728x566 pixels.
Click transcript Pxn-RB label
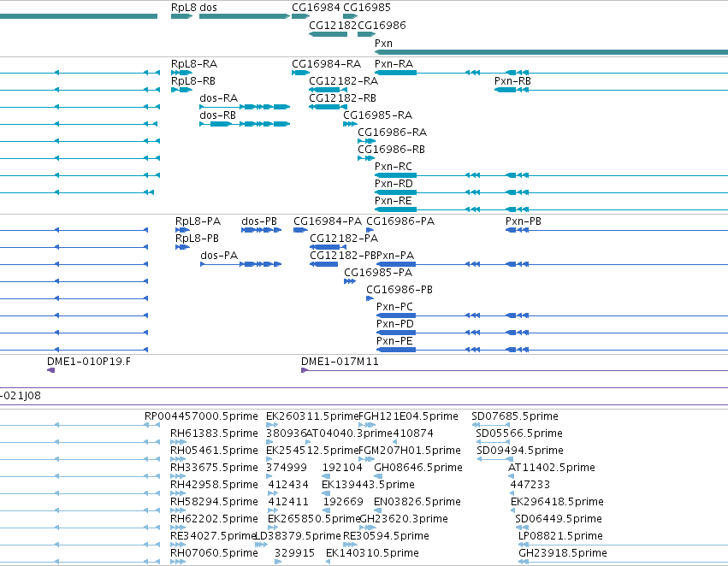tap(512, 80)
